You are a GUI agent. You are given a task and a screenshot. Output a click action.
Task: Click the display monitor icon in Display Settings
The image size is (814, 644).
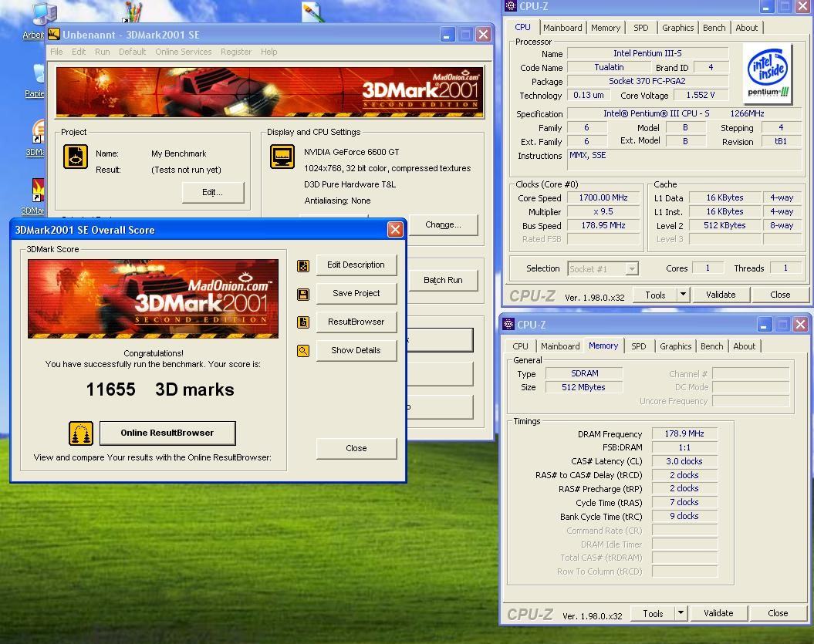pos(282,157)
